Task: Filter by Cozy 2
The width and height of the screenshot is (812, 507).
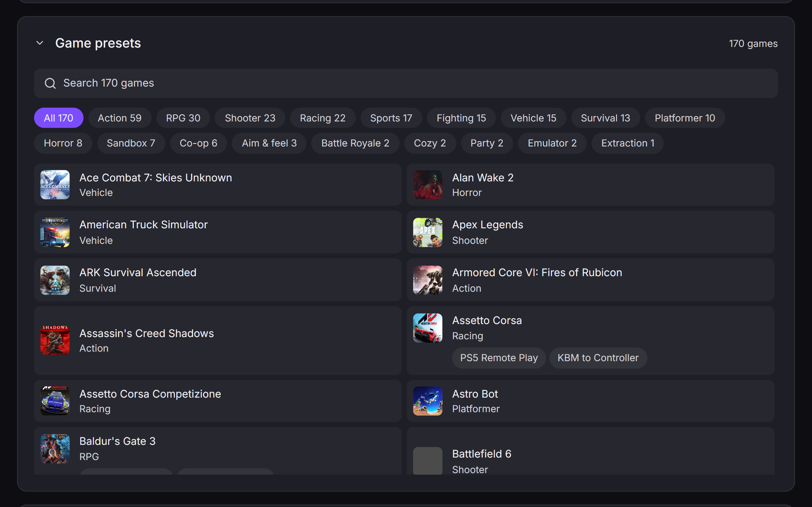Action: point(430,143)
